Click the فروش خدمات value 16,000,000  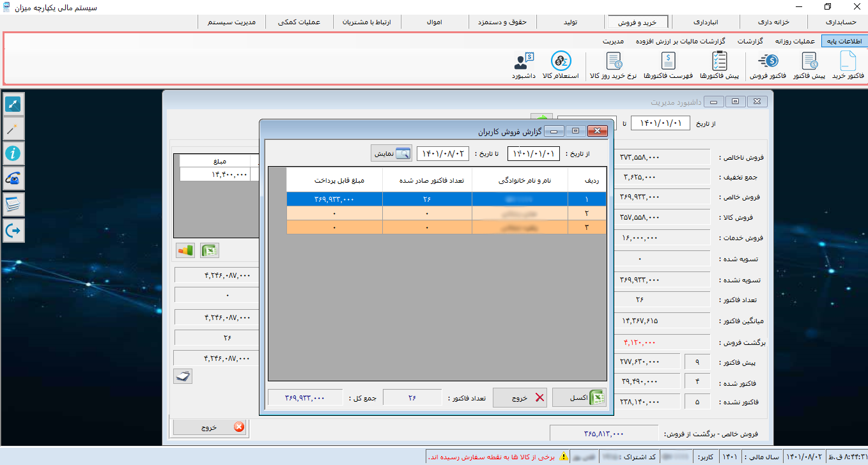(662, 238)
